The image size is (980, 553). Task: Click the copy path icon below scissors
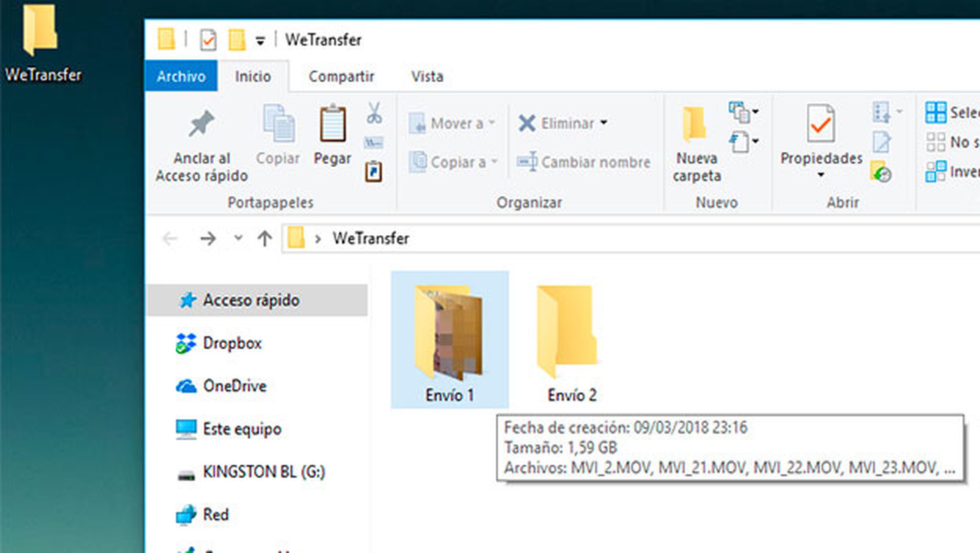[374, 143]
